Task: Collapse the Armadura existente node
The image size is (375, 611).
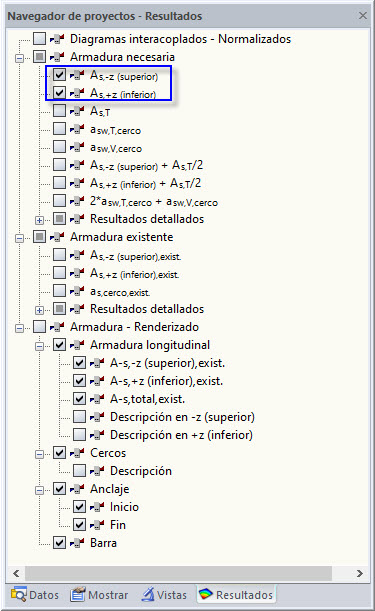Action: tap(19, 238)
